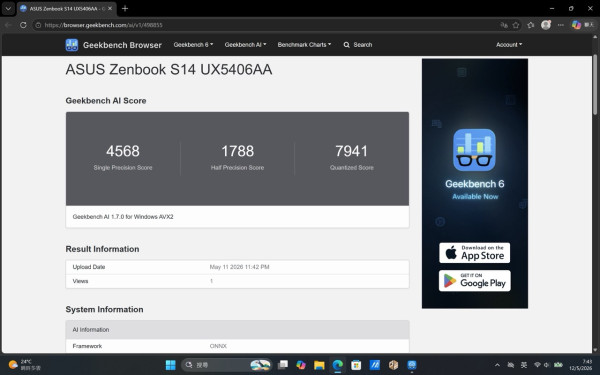Click the translate page icon
Viewport: 600px width, 375px height.
[x=504, y=25]
